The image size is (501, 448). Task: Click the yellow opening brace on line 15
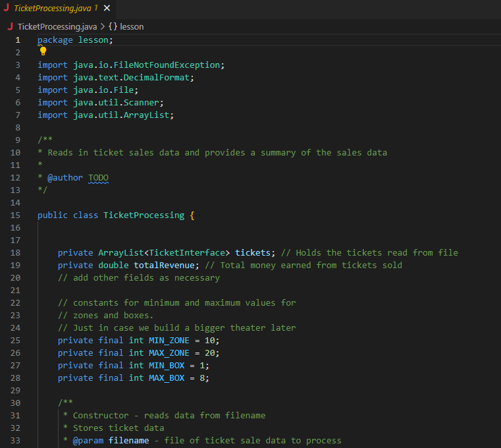[192, 215]
